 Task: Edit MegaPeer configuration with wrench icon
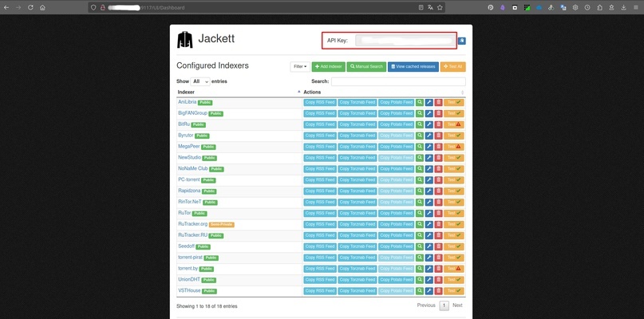429,147
